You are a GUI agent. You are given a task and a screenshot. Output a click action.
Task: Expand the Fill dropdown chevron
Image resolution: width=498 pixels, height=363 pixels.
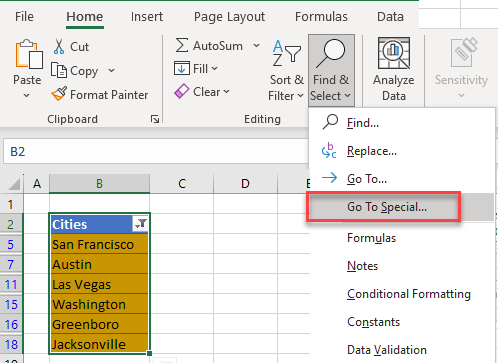click(214, 68)
